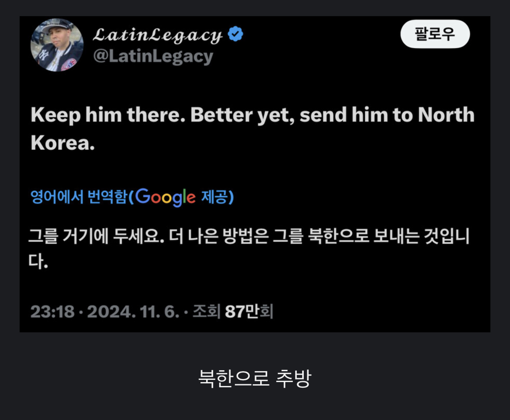View the 조회 87만회 view count
This screenshot has height=420, width=510.
233,311
